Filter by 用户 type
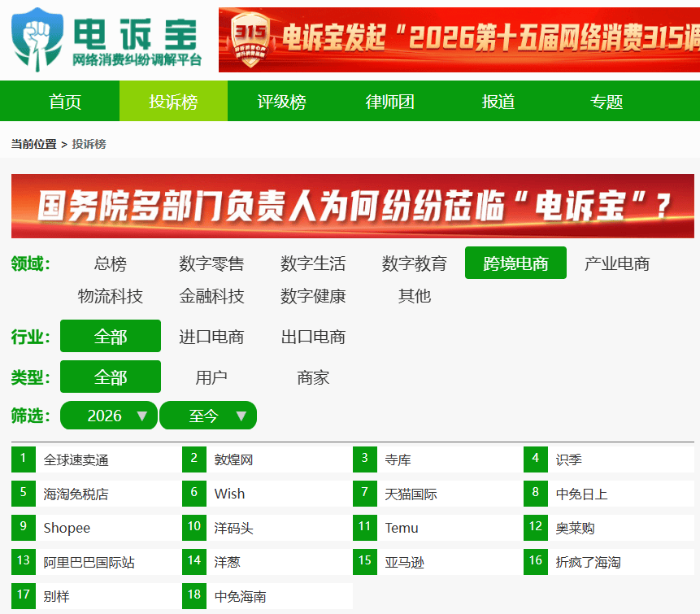700x614 pixels. pyautogui.click(x=211, y=377)
